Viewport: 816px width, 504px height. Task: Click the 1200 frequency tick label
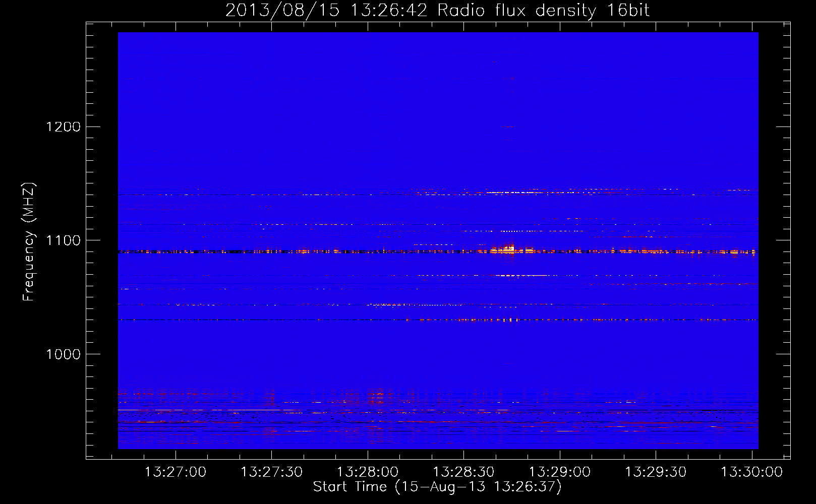pos(64,127)
